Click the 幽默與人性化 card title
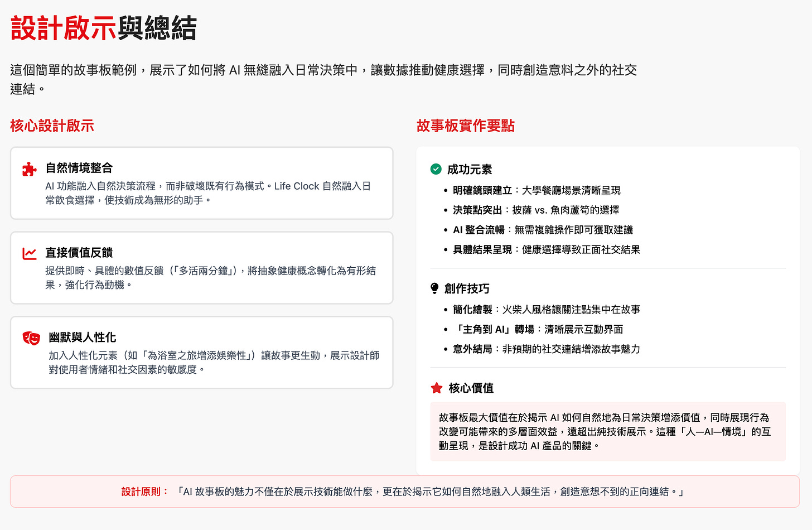The image size is (812, 530). coord(83,338)
